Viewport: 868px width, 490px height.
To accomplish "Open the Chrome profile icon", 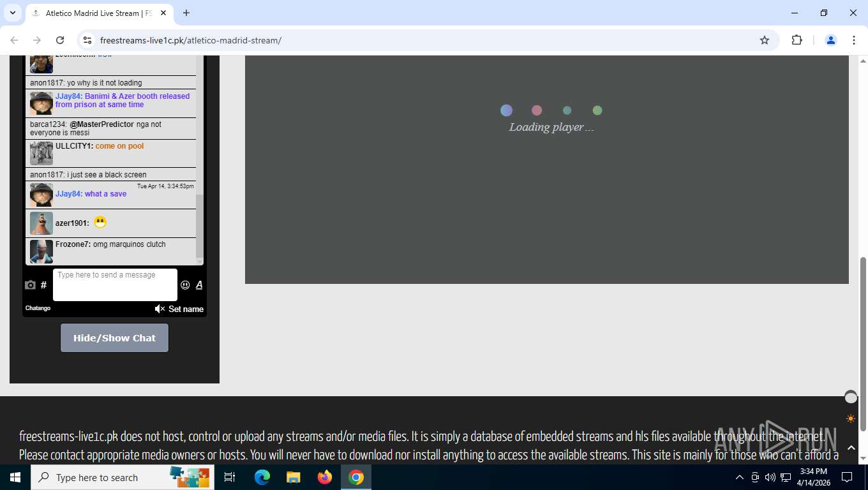I will click(831, 40).
